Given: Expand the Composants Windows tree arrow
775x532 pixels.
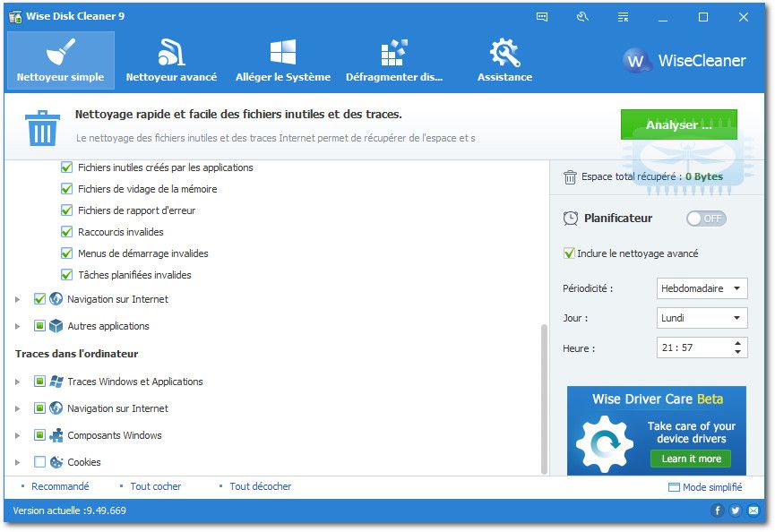Looking at the screenshot, I should [17, 435].
